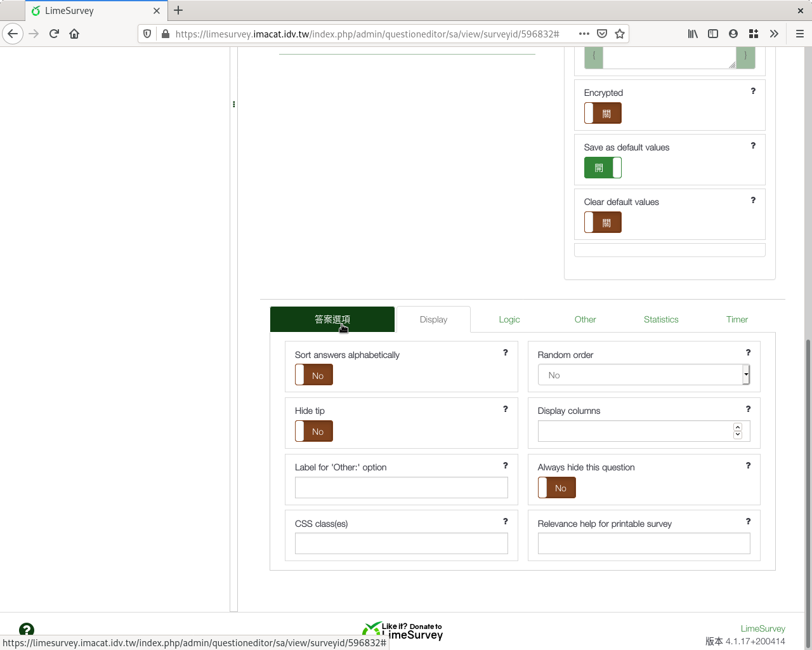Toggle Save as default values switch
Viewport: 812px width, 650px height.
pos(603,168)
